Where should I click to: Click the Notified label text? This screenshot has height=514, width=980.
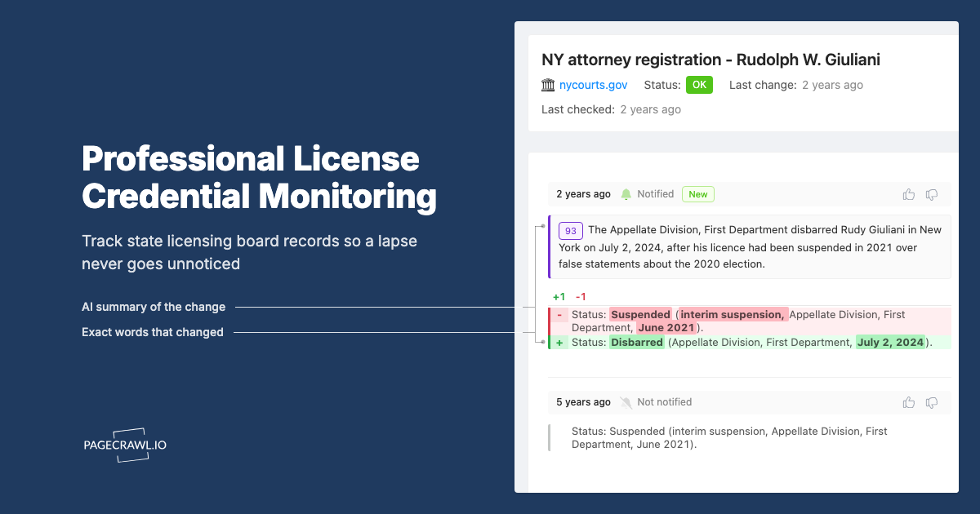(x=656, y=194)
